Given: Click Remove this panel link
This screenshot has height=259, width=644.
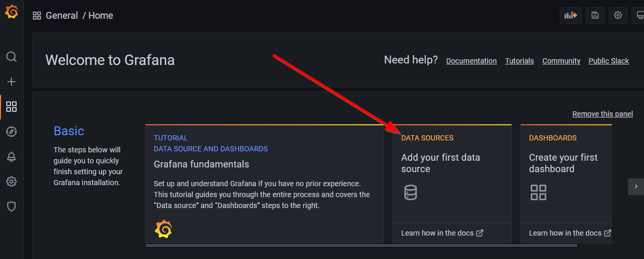Looking at the screenshot, I should coord(602,114).
